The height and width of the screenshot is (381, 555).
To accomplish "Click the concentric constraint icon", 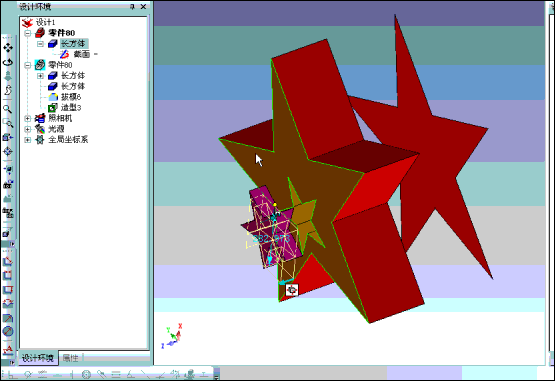I will click(x=86, y=374).
